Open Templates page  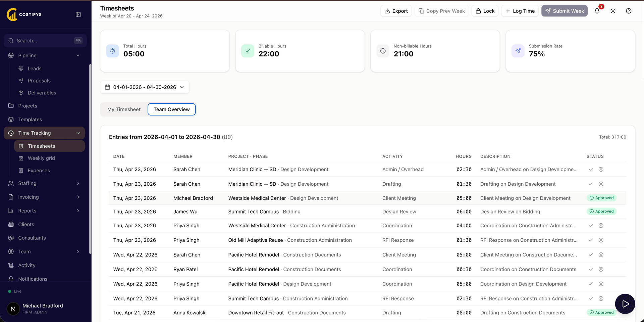[44, 120]
